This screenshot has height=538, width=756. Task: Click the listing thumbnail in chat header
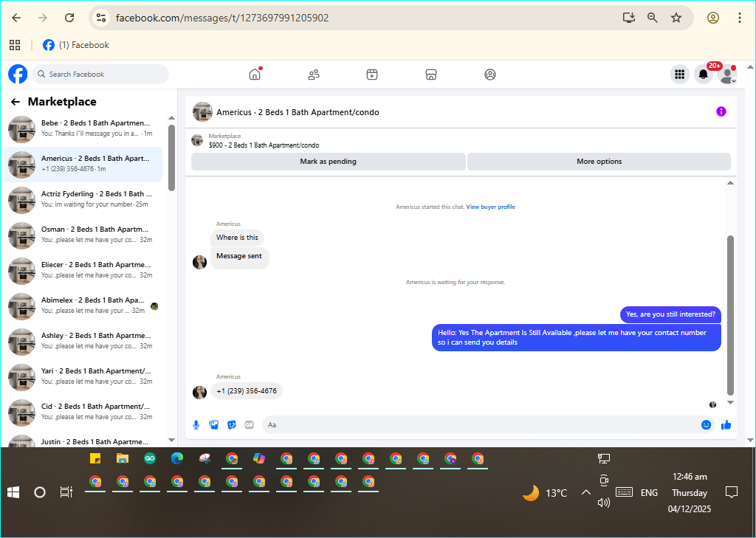tap(202, 112)
